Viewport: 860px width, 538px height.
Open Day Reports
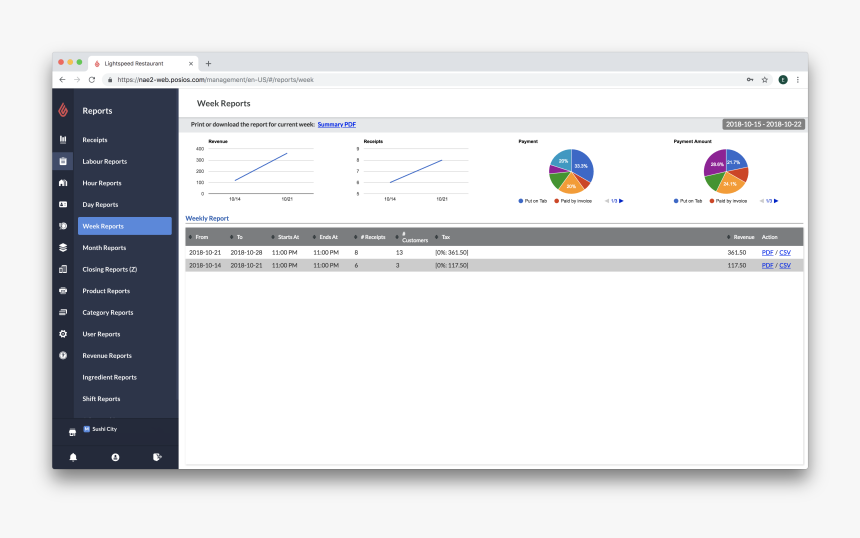(x=100, y=205)
